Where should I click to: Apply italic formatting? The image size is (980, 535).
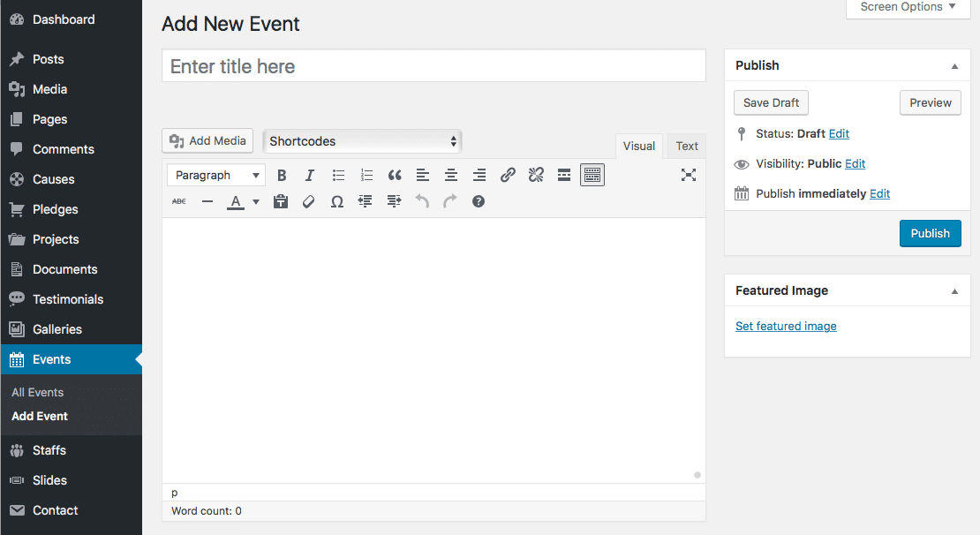[x=309, y=176]
